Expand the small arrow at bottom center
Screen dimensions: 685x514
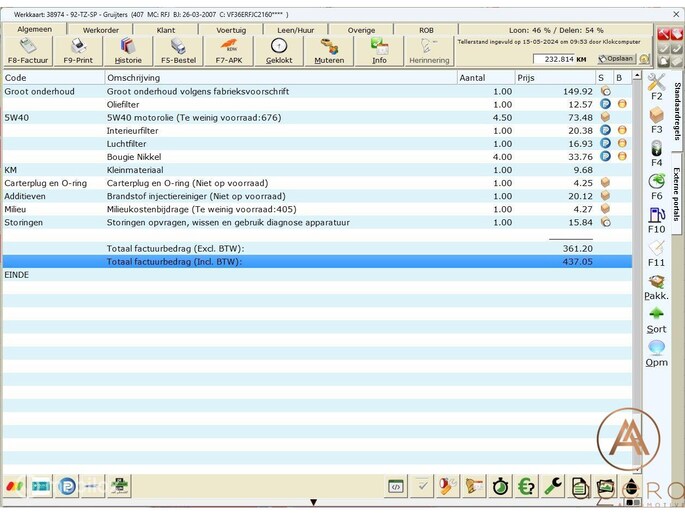[x=314, y=503]
